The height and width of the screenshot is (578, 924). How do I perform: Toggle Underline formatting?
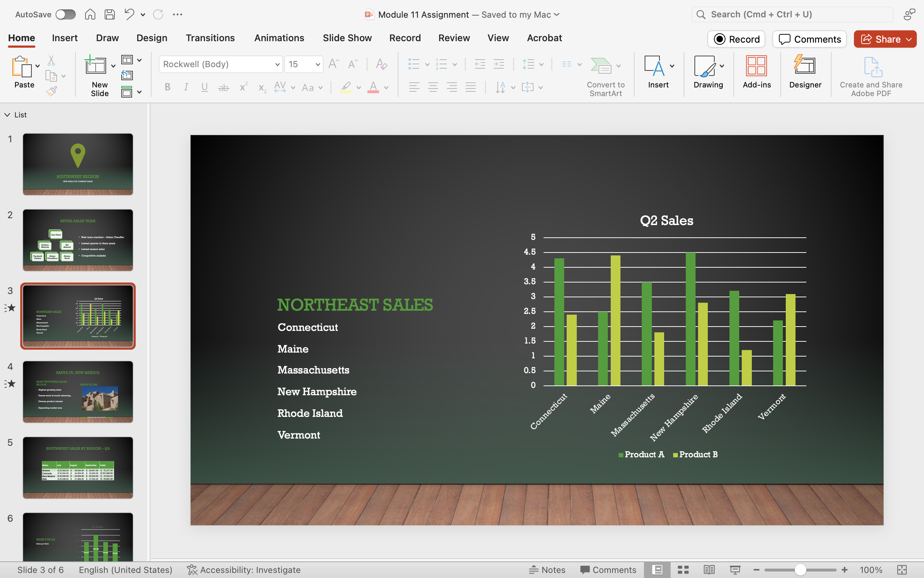(204, 87)
